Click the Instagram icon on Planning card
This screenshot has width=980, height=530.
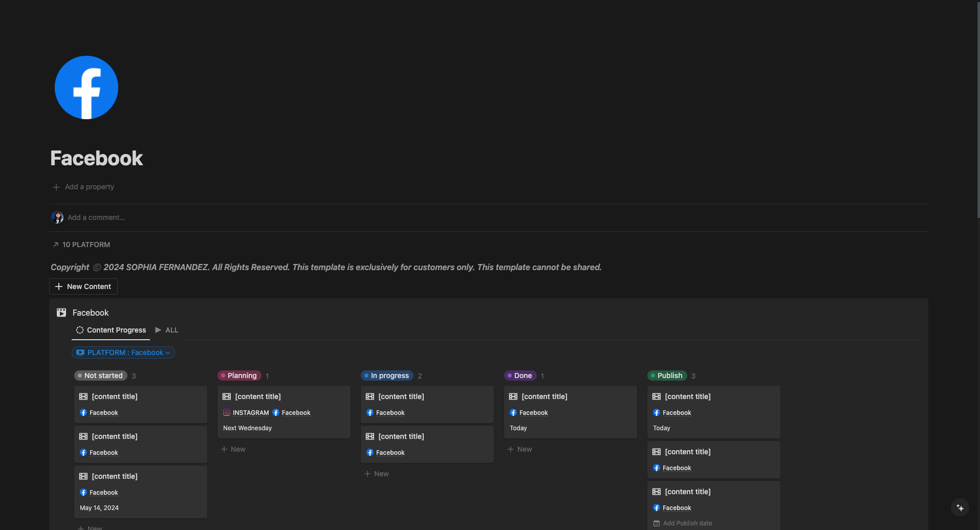[x=227, y=413]
